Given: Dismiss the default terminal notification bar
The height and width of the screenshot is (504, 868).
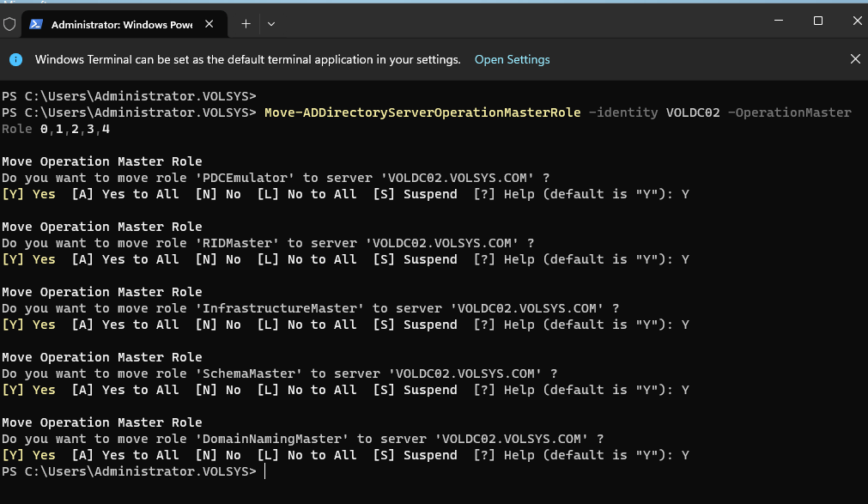Looking at the screenshot, I should click(x=854, y=59).
